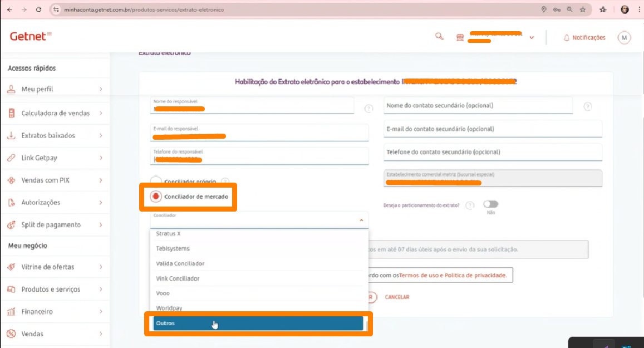
Task: Click the Split de pagamento icon
Action: click(12, 225)
